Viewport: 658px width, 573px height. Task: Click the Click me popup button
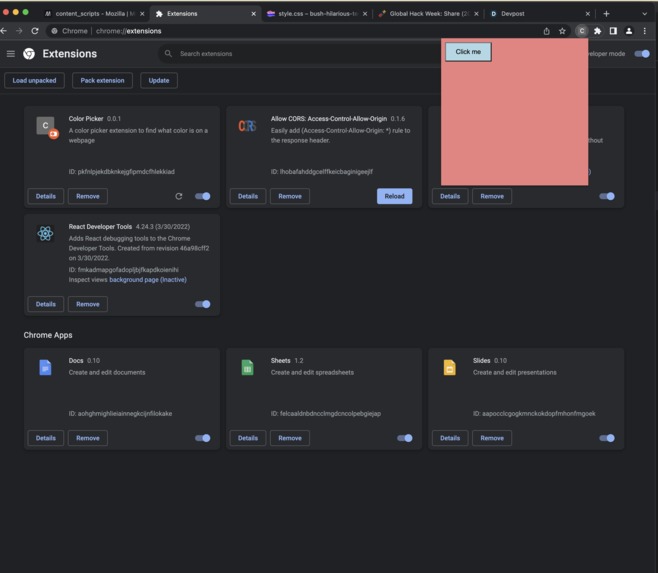click(468, 52)
